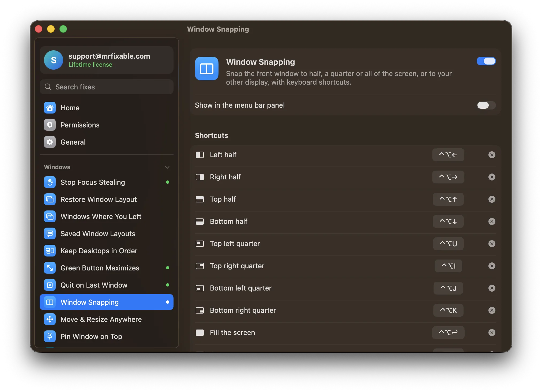Edit the Top half shortcut field
This screenshot has height=392, width=542.
click(x=448, y=199)
